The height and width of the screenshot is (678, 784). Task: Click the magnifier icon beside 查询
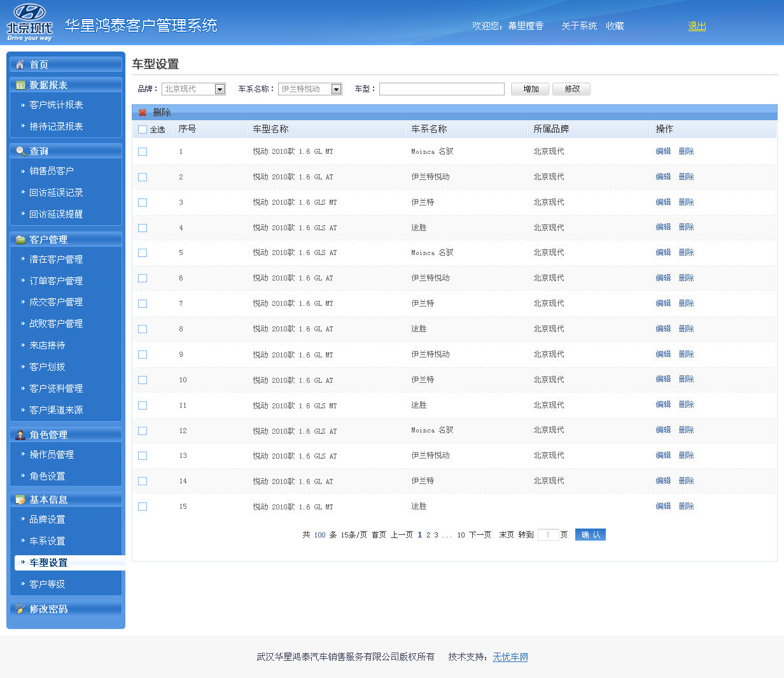click(x=20, y=151)
